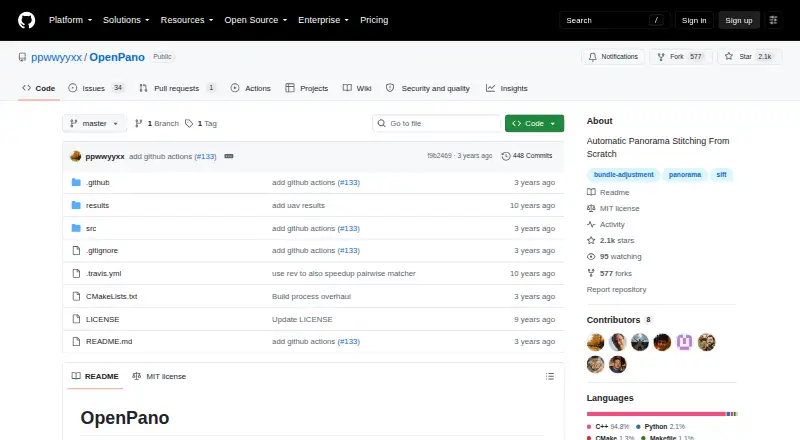Fork the repository via Fork button

tap(681, 57)
